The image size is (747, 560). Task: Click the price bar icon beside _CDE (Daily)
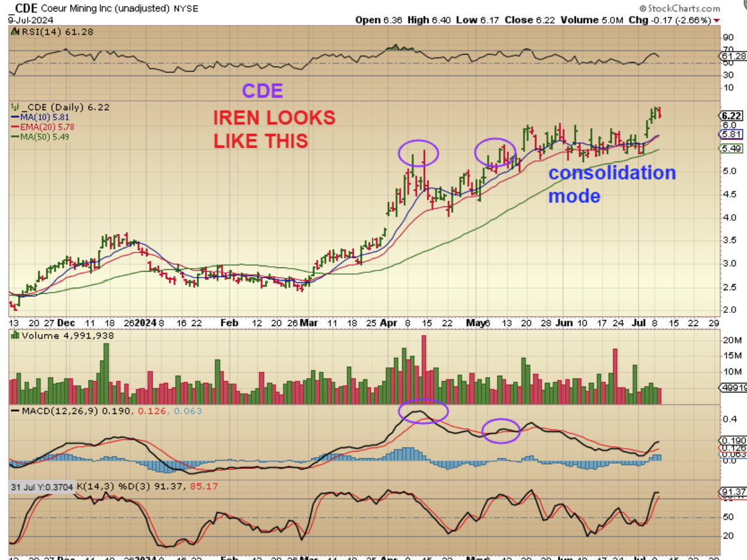15,106
